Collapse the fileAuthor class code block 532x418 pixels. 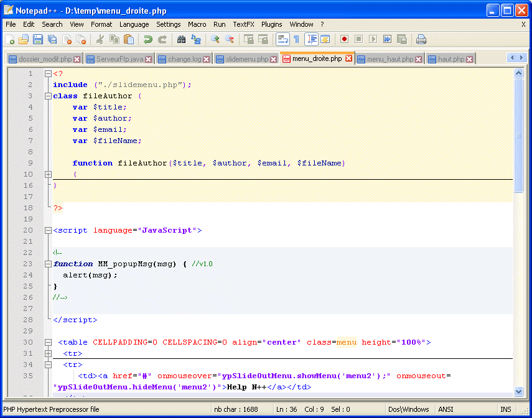49,96
